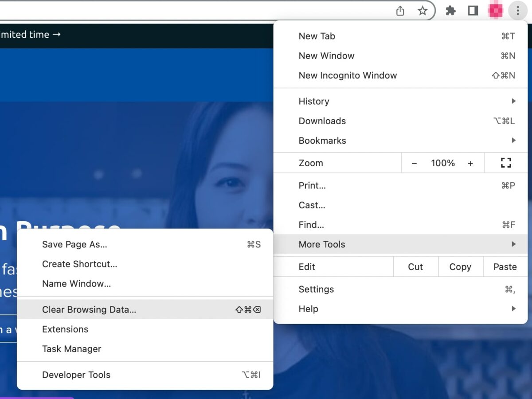
Task: Click Clear Browsing Data
Action: point(89,309)
